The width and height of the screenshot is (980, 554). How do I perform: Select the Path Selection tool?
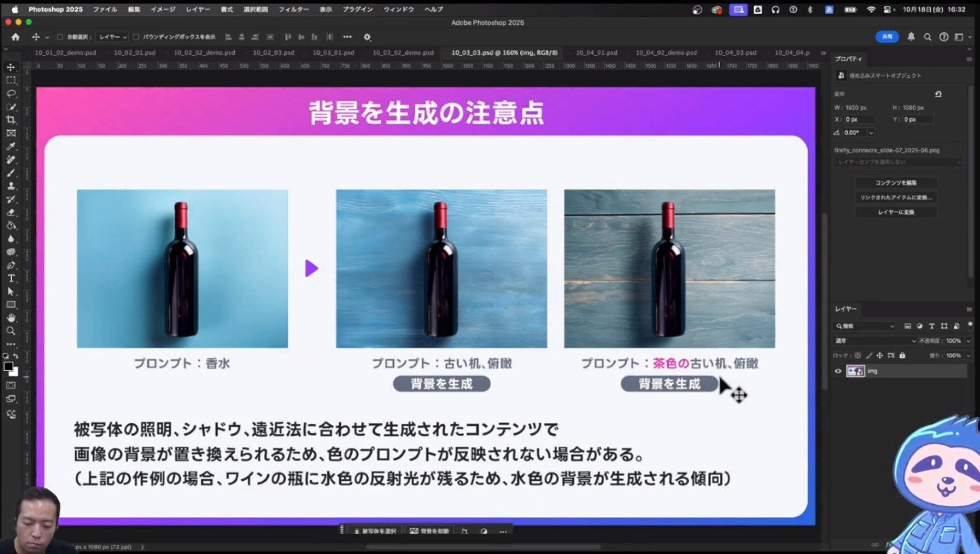(11, 291)
